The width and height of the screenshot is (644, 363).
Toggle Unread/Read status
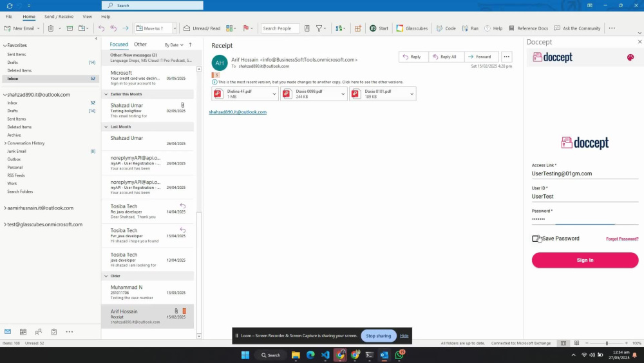point(202,28)
